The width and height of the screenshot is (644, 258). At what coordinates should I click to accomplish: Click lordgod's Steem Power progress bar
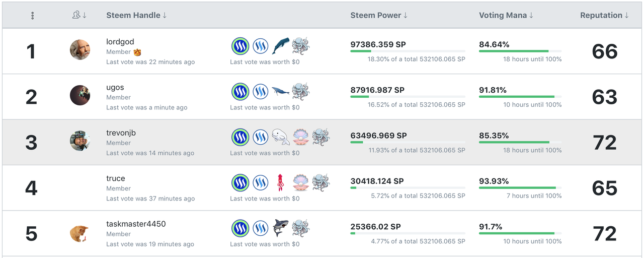pos(408,51)
